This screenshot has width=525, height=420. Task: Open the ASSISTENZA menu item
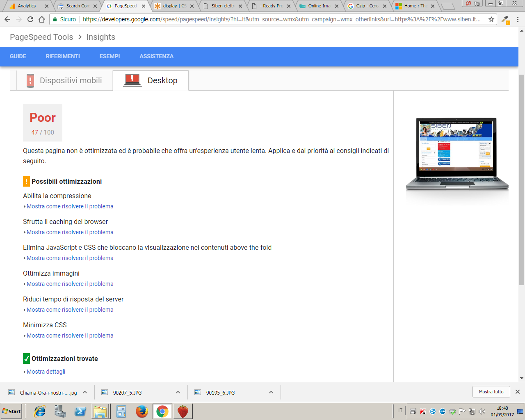[156, 56]
